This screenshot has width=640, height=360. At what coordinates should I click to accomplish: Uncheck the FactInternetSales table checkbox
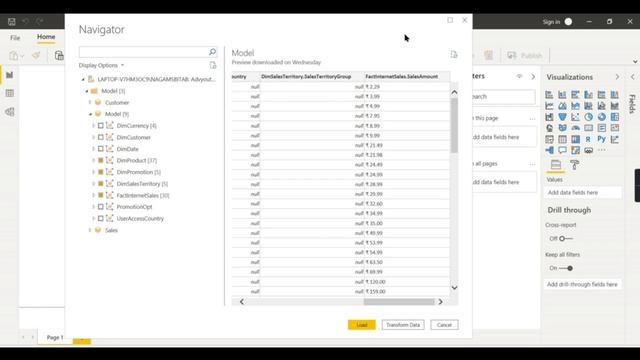click(x=100, y=195)
